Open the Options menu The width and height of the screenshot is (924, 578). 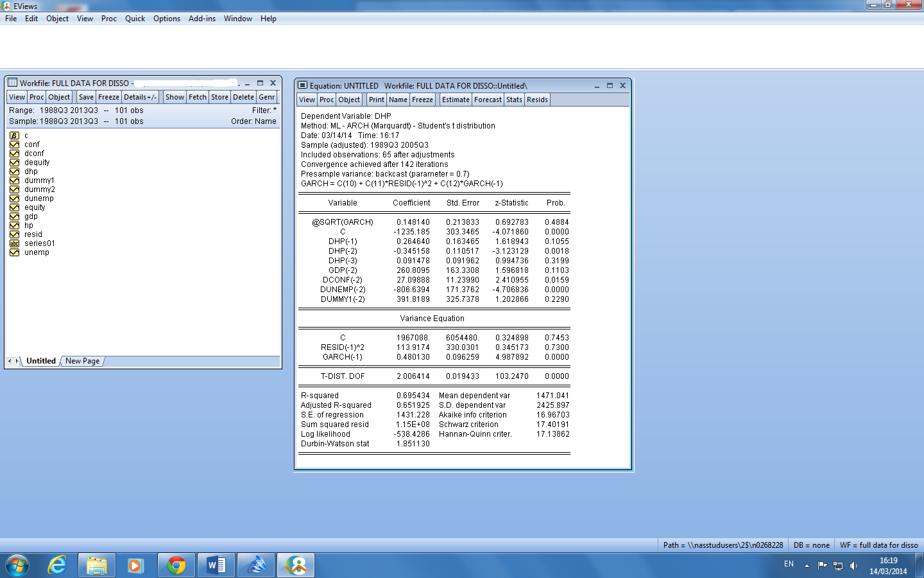point(167,19)
